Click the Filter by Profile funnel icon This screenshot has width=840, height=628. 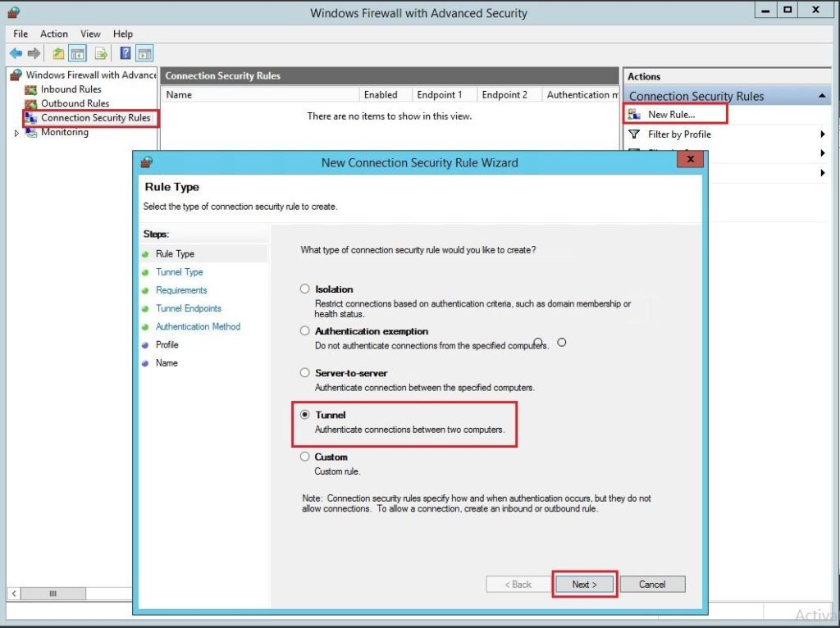(x=634, y=134)
